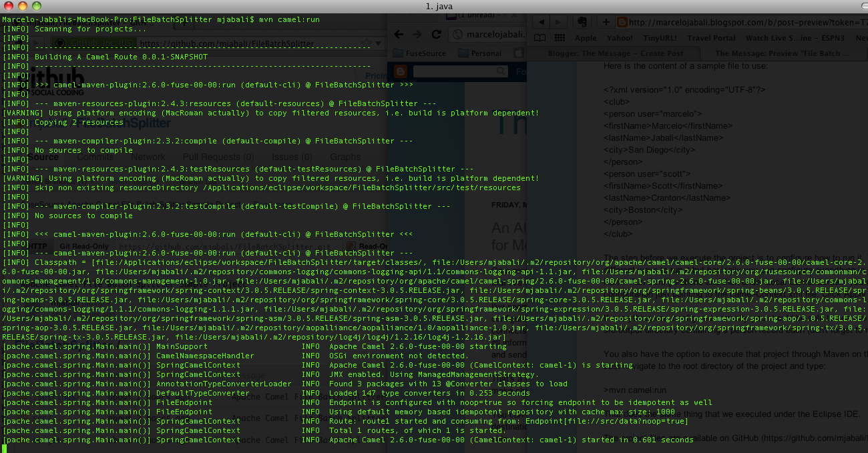Viewport: 868px width, 453px height.
Task: Click the copy icon next to the clone URL
Action: point(351,246)
